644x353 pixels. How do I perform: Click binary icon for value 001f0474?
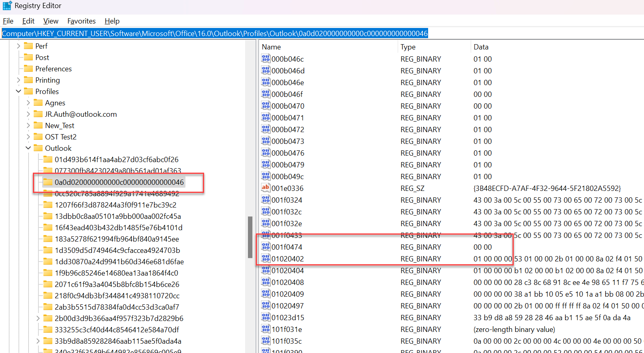266,247
